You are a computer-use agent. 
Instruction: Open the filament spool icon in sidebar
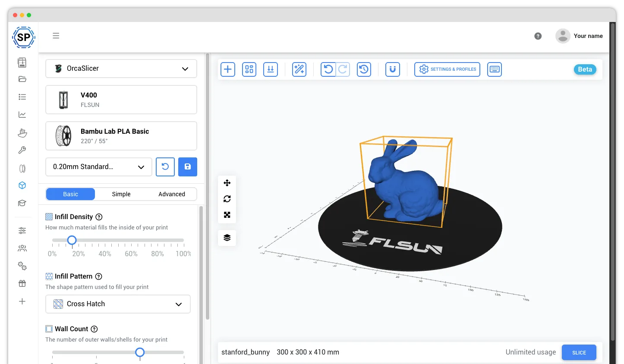coord(22,169)
